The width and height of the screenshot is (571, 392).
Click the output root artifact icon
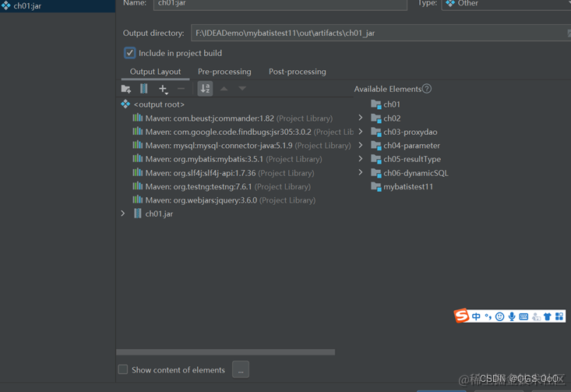[125, 104]
